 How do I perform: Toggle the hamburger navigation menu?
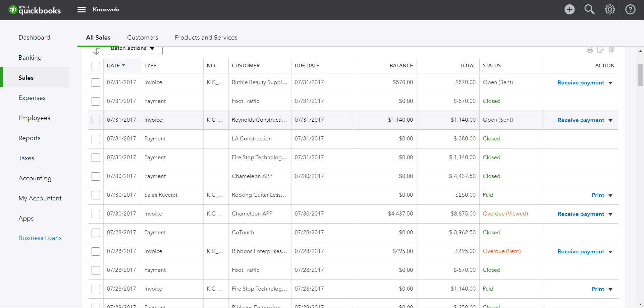click(x=82, y=10)
